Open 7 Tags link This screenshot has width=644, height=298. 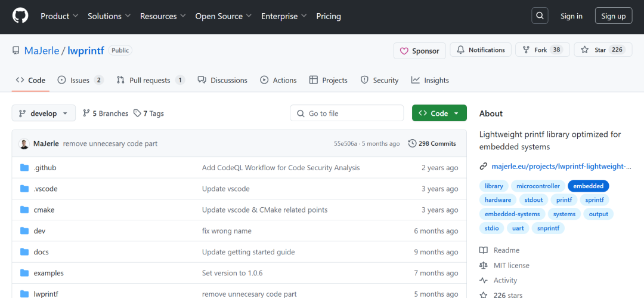(x=148, y=113)
